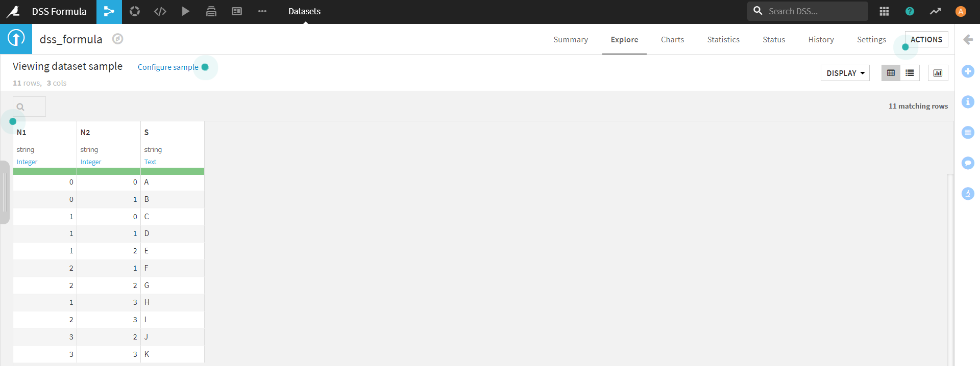This screenshot has width=980, height=366.
Task: Open the activity trend icon
Action: 935,11
